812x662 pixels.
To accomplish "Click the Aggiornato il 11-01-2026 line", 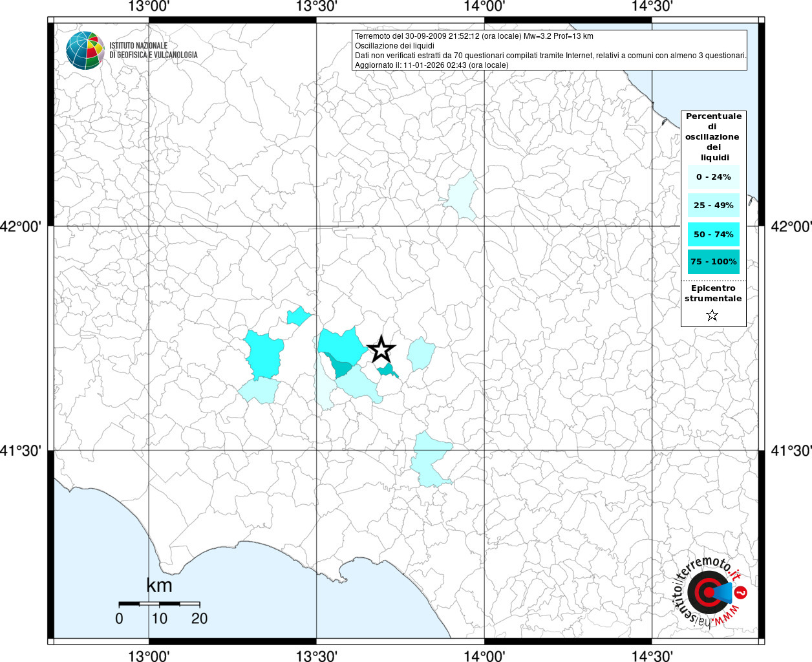I will tap(432, 65).
